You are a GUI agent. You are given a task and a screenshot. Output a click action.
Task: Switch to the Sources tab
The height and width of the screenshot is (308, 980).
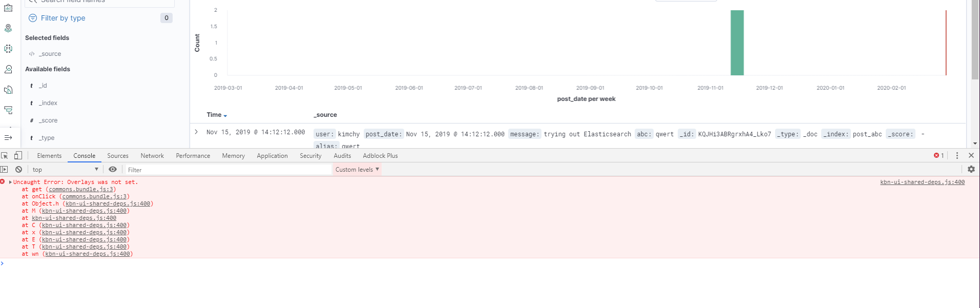click(118, 156)
